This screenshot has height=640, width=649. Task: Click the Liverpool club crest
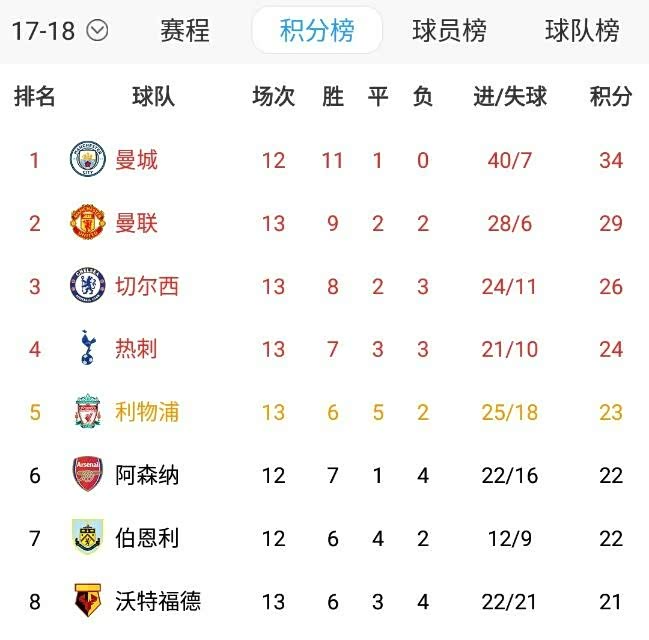coord(87,412)
